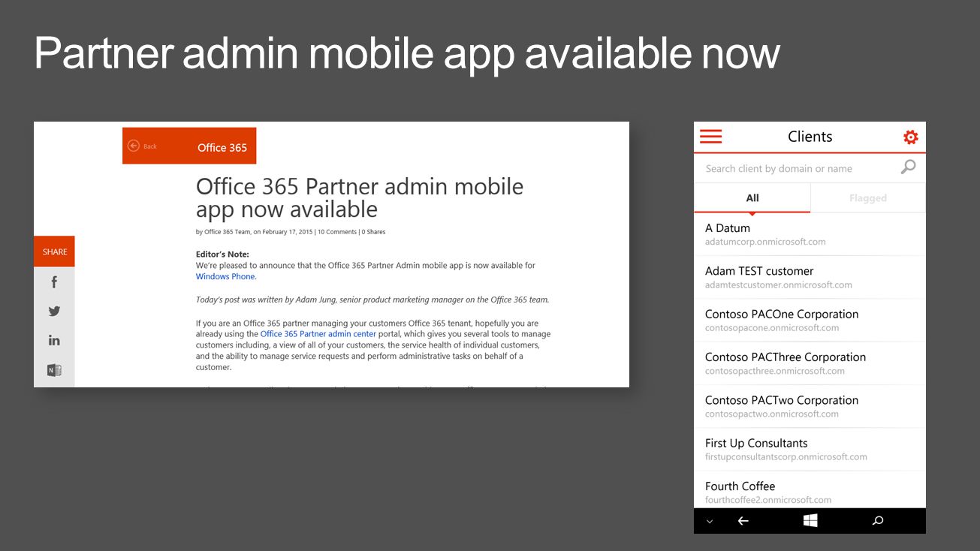The height and width of the screenshot is (551, 980).
Task: Click the slide title heading
Action: (407, 54)
